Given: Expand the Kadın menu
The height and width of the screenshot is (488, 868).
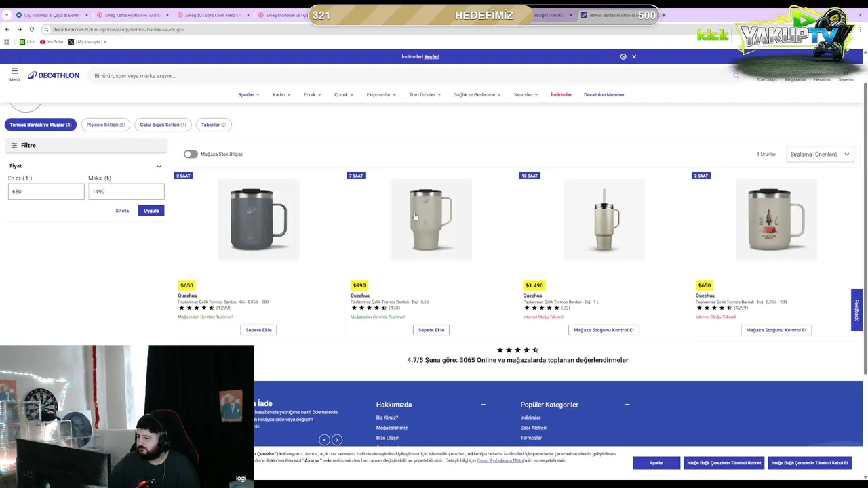Looking at the screenshot, I should point(281,95).
